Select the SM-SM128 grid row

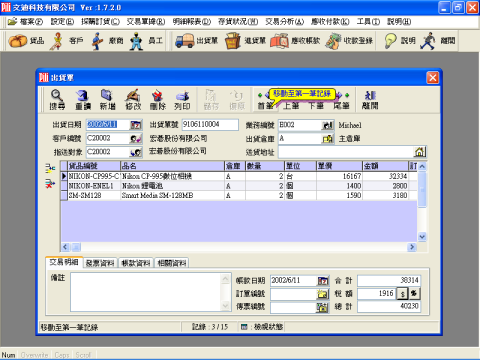pos(239,195)
